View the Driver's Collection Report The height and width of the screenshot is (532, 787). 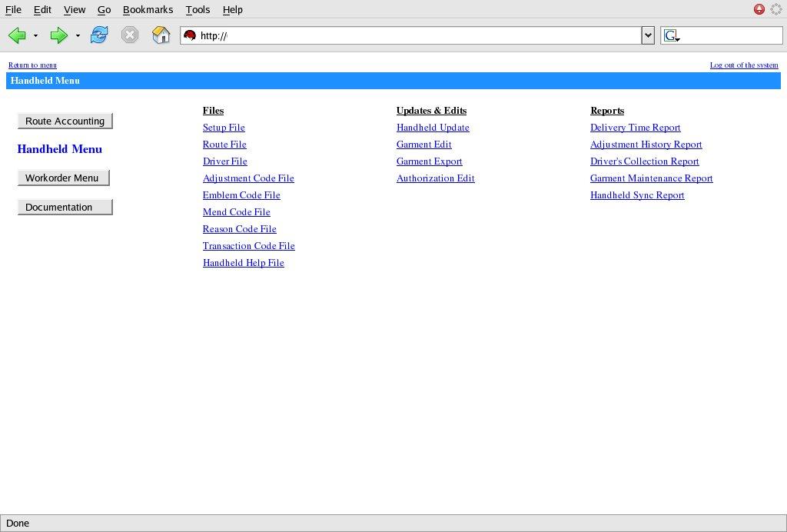pyautogui.click(x=645, y=161)
